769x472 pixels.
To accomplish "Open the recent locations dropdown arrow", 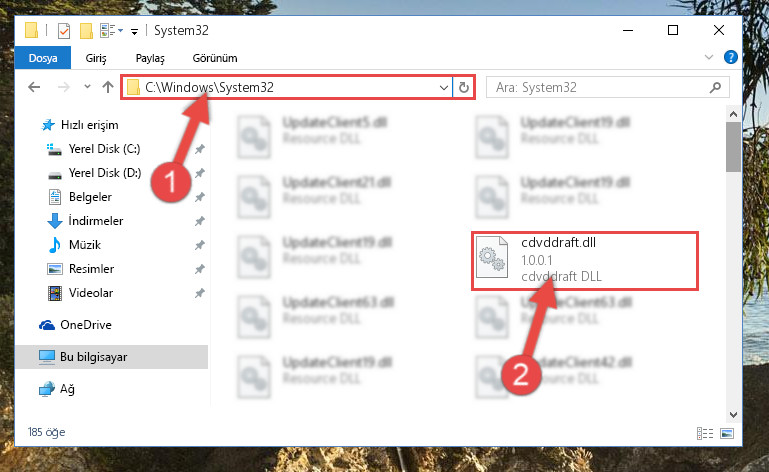I will point(87,87).
